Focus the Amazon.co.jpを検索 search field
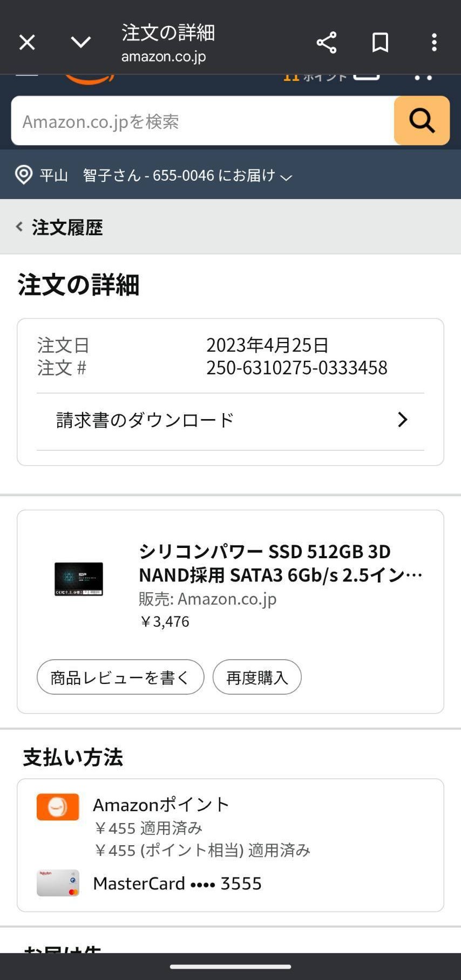Image resolution: width=461 pixels, height=980 pixels. coord(202,121)
